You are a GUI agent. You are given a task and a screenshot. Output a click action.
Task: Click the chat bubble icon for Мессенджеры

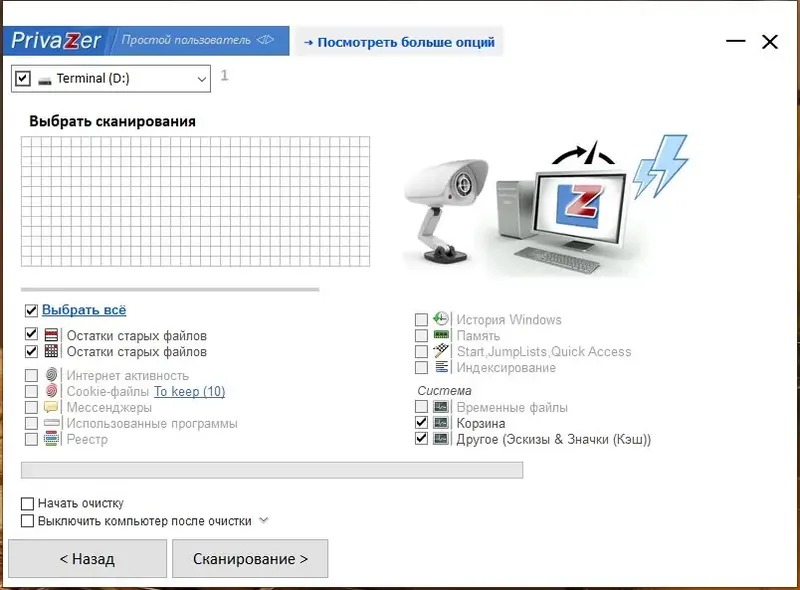click(52, 407)
